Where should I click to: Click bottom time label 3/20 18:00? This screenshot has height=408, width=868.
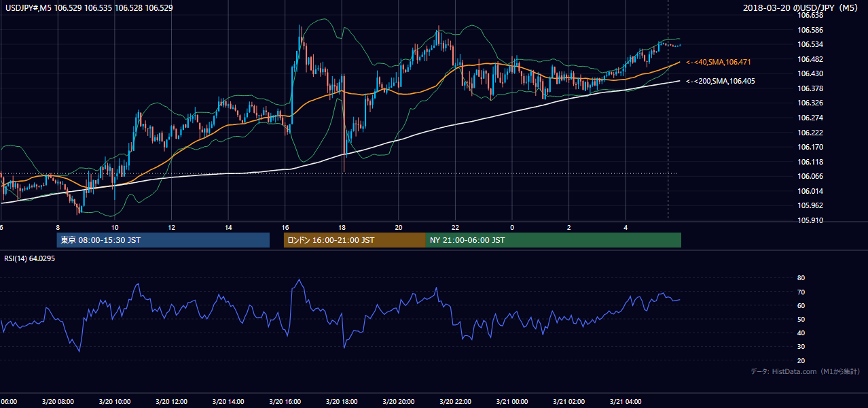point(342,402)
